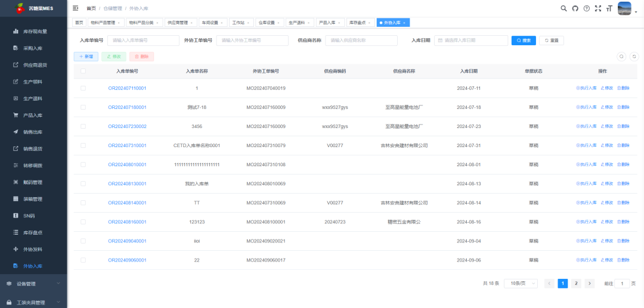The width and height of the screenshot is (644, 308).
Task: Open the OR202407310001 order link
Action: (127, 145)
